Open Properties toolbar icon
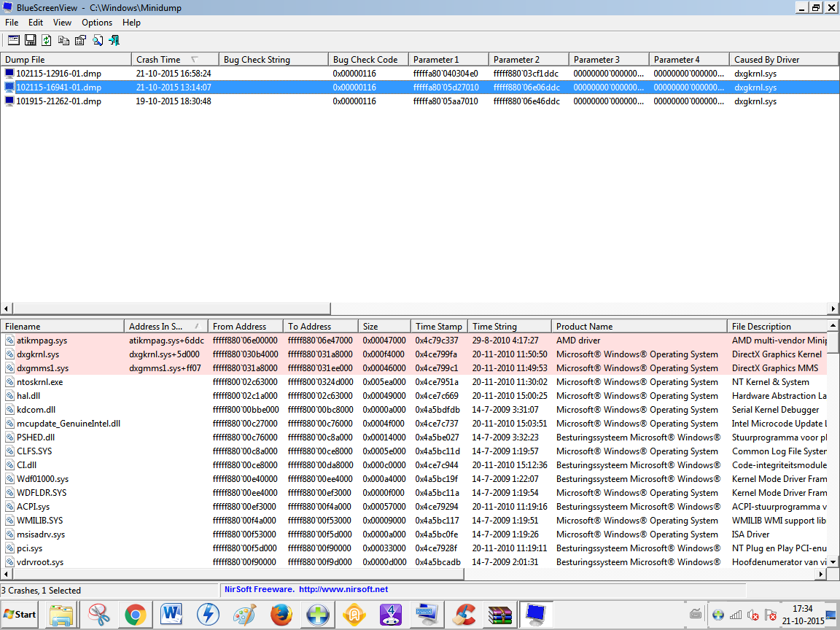840x630 pixels. (80, 40)
